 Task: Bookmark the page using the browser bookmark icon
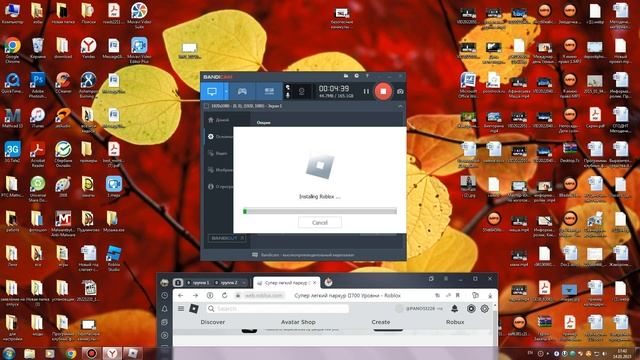458,295
